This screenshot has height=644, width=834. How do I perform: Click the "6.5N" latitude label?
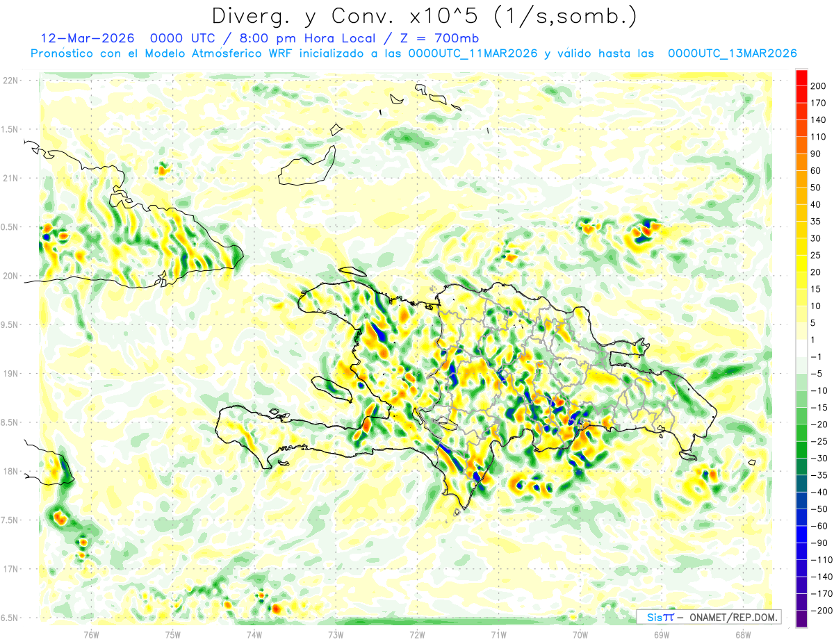(x=9, y=618)
